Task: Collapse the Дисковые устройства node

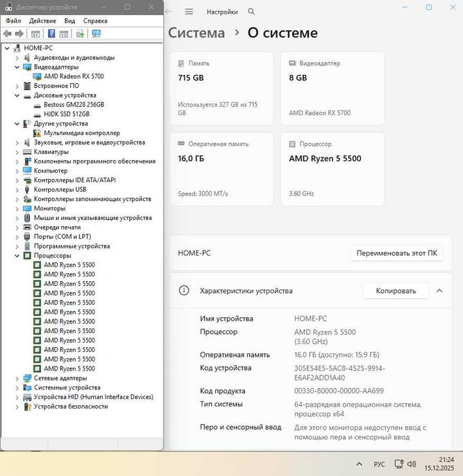Action: 17,95
